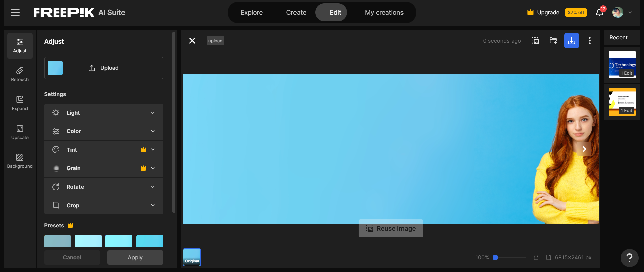Viewport: 644px width, 272px height.
Task: Go to the Create tab
Action: click(x=296, y=13)
